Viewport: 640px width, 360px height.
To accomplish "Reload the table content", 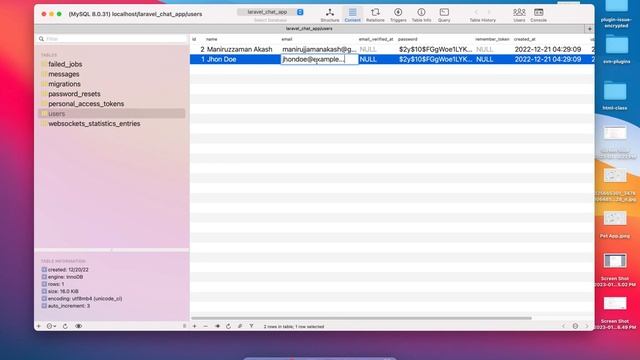I will click(228, 326).
